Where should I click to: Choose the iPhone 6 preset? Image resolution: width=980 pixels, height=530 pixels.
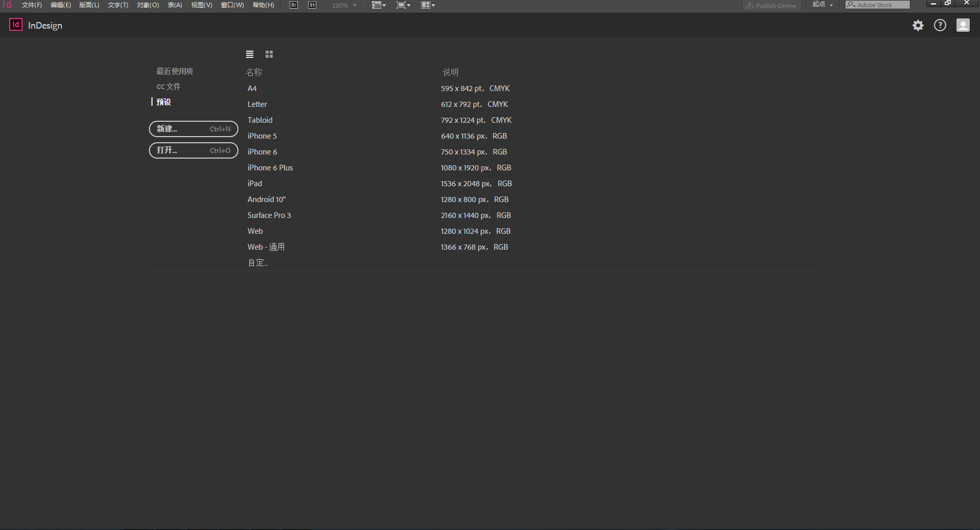(263, 152)
